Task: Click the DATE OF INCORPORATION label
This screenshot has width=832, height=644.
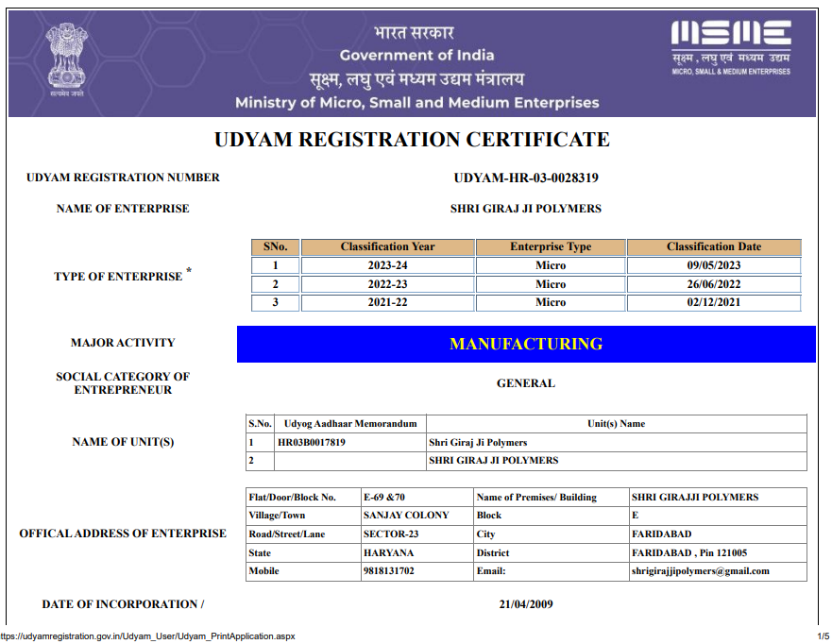Action: point(123,604)
